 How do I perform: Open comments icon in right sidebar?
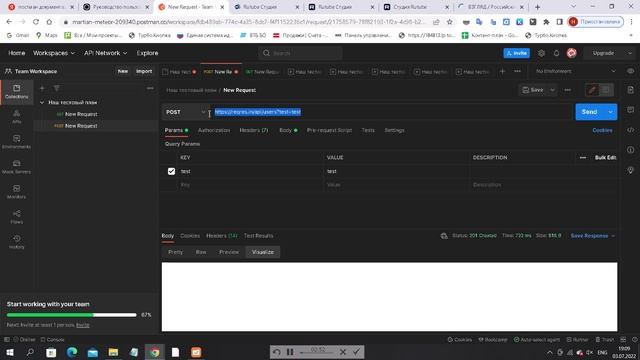(631, 110)
